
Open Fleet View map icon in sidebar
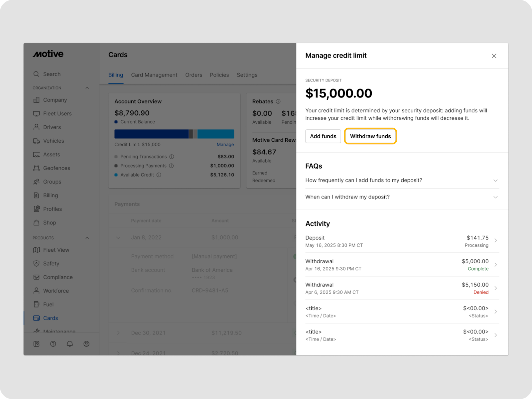(x=36, y=250)
